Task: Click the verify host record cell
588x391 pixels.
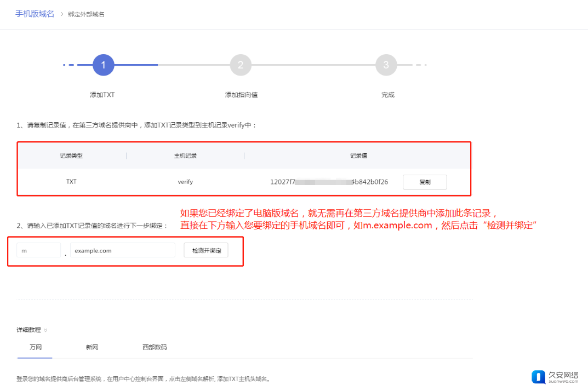Action: coord(185,182)
